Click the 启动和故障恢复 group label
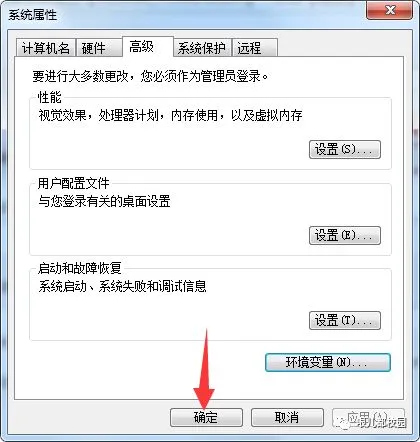Image resolution: width=420 pixels, height=442 pixels. tap(80, 269)
